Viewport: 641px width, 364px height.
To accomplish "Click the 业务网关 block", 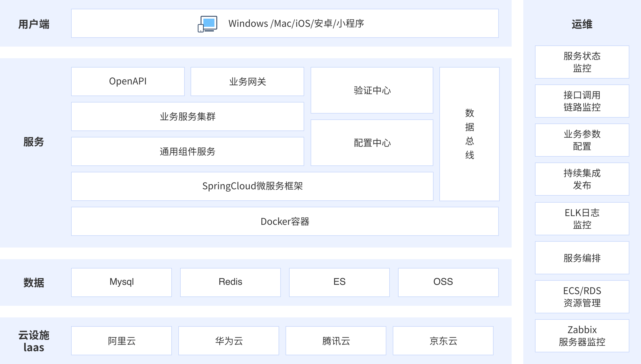I will (x=247, y=82).
